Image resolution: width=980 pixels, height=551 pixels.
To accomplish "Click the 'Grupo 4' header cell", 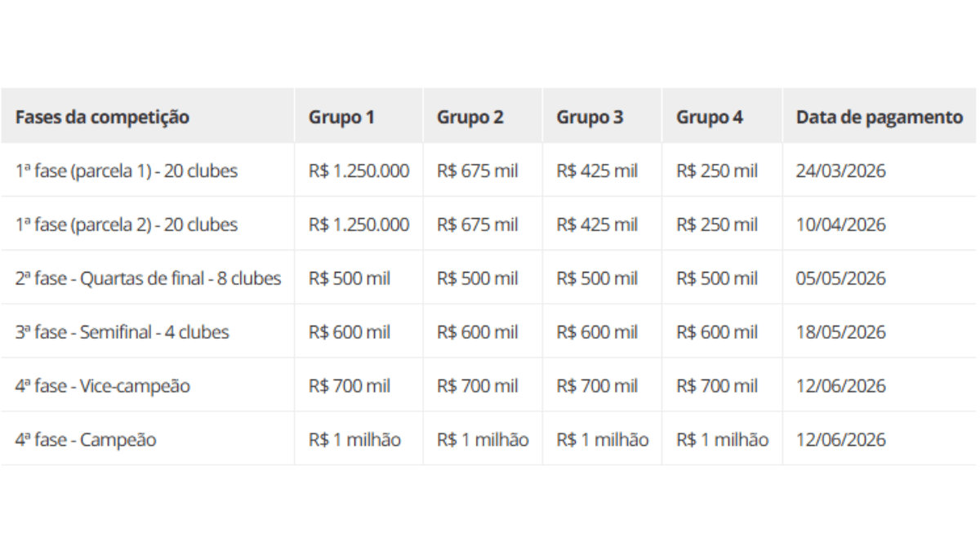I will pos(709,117).
